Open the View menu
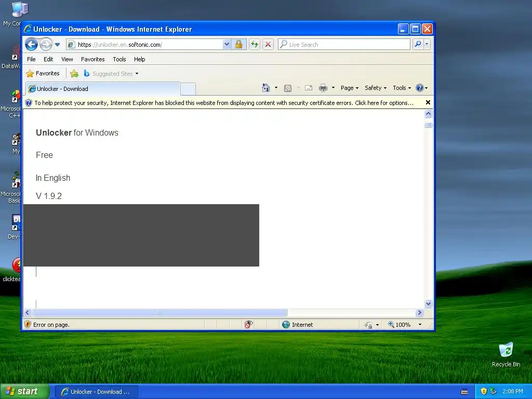Image resolution: width=532 pixels, height=399 pixels. point(67,59)
